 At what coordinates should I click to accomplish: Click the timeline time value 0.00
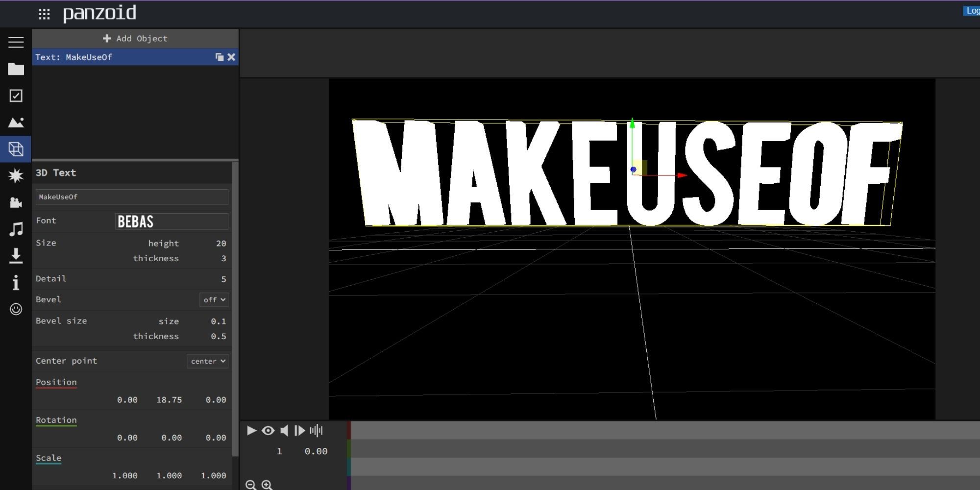pyautogui.click(x=316, y=451)
